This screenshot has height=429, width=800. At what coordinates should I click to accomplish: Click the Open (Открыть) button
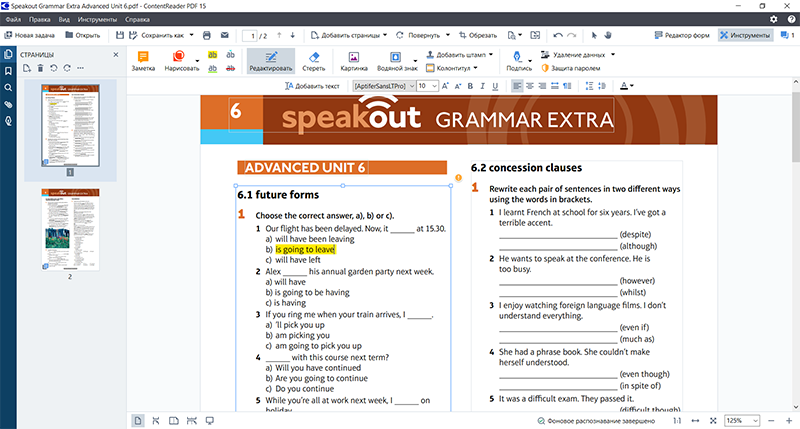[x=83, y=35]
